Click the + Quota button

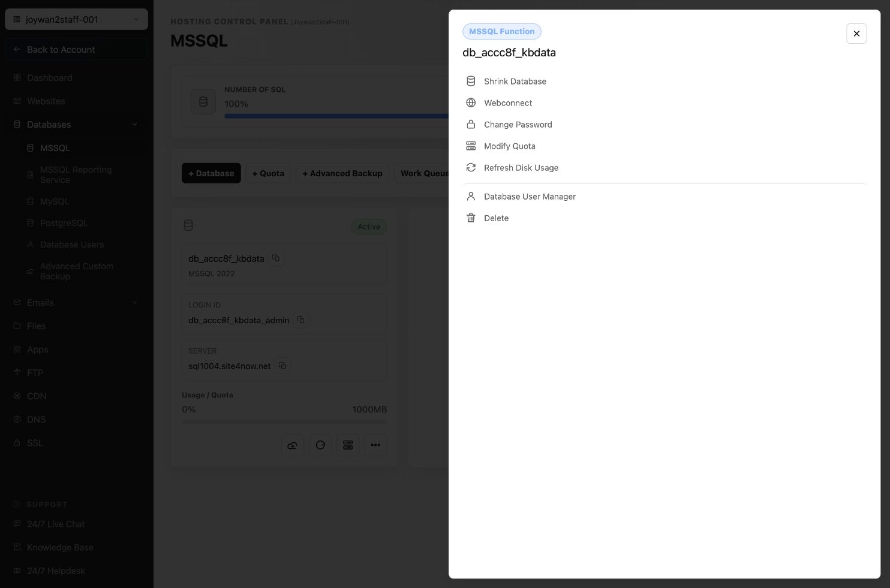(x=268, y=173)
